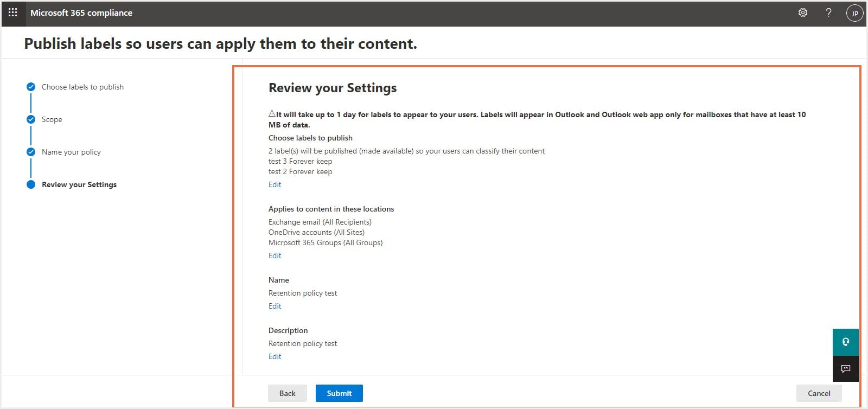This screenshot has height=409, width=868.
Task: Click the help question mark icon
Action: [828, 12]
